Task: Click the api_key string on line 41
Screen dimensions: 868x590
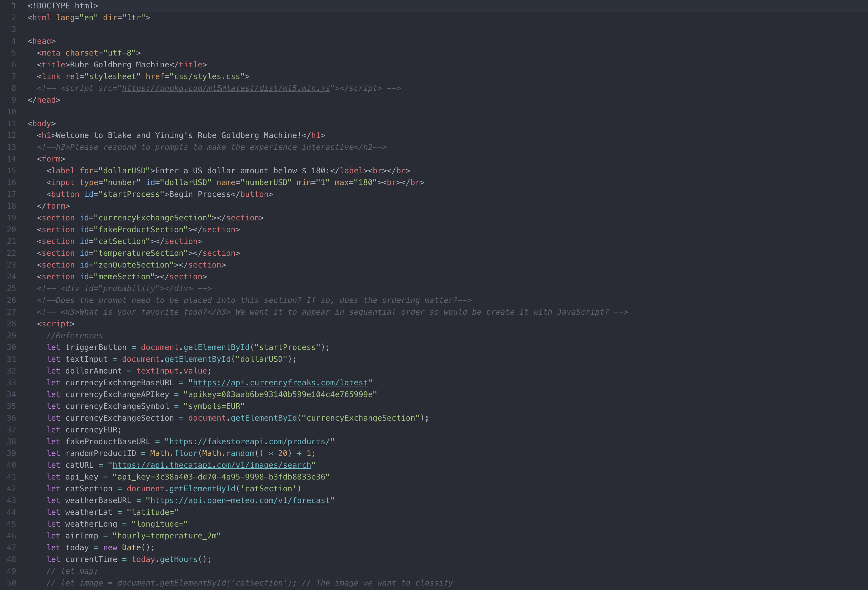Action: (221, 477)
